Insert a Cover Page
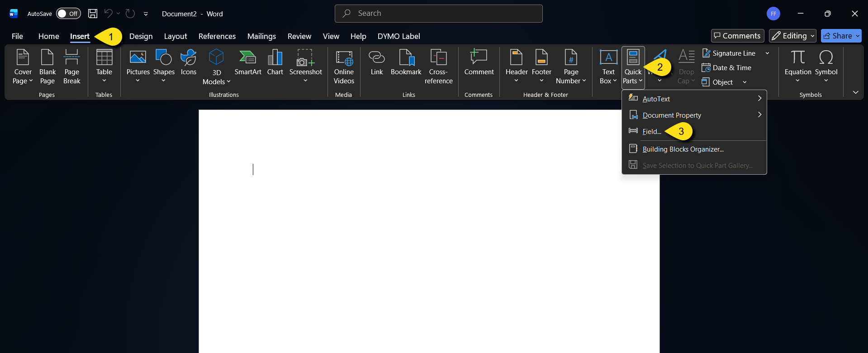The width and height of the screenshot is (868, 353). coord(23,67)
